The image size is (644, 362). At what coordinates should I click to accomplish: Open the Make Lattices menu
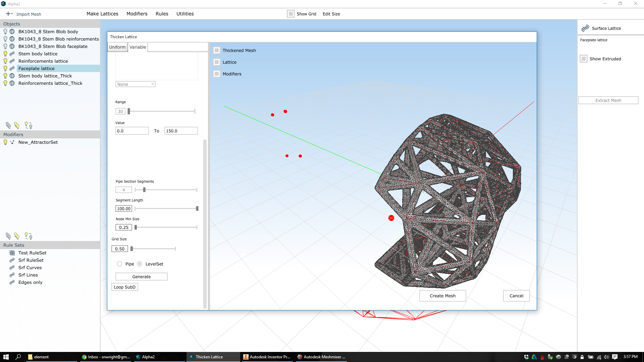(x=102, y=14)
